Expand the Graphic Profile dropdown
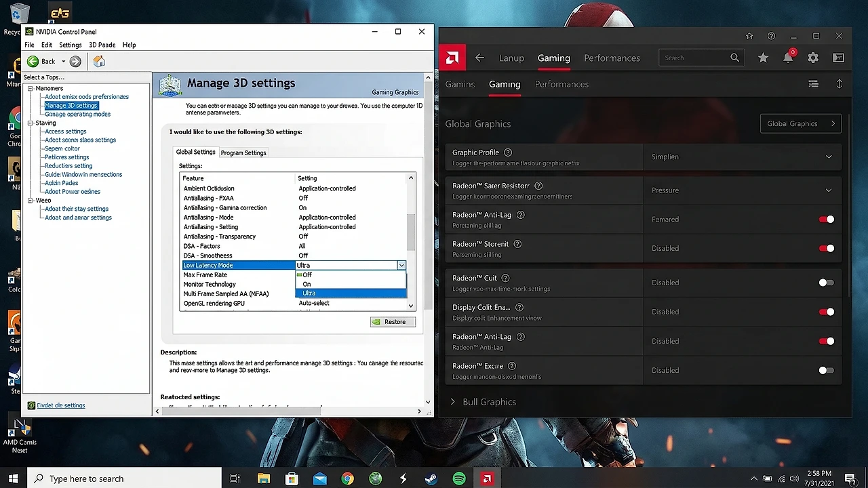Viewport: 868px width, 488px height. [x=829, y=157]
